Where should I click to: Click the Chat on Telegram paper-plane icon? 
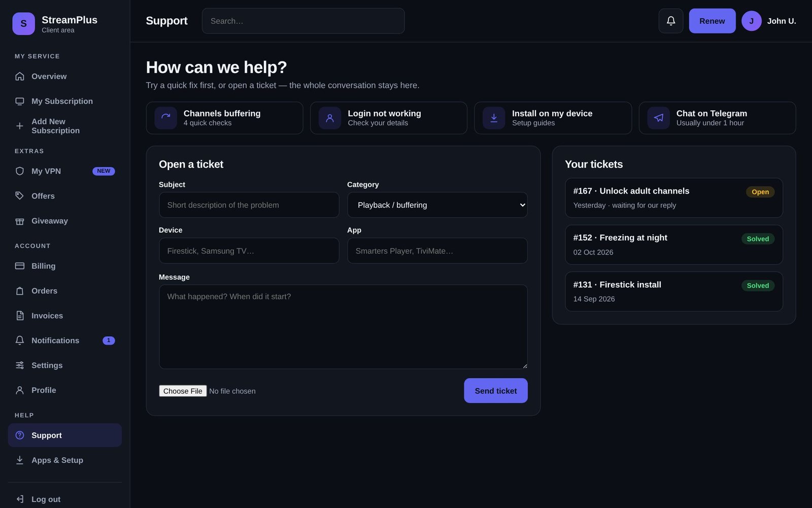point(658,118)
